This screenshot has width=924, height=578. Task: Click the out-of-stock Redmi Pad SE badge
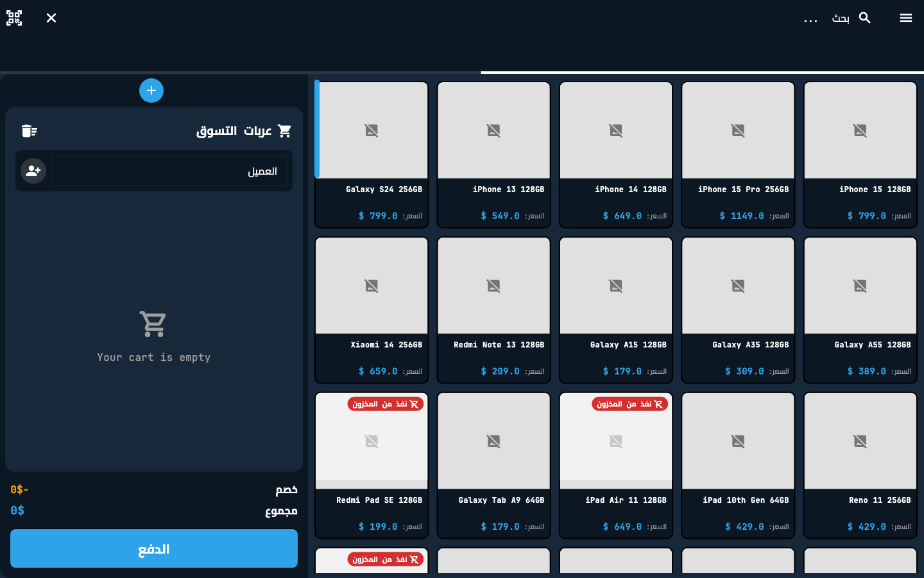(386, 404)
